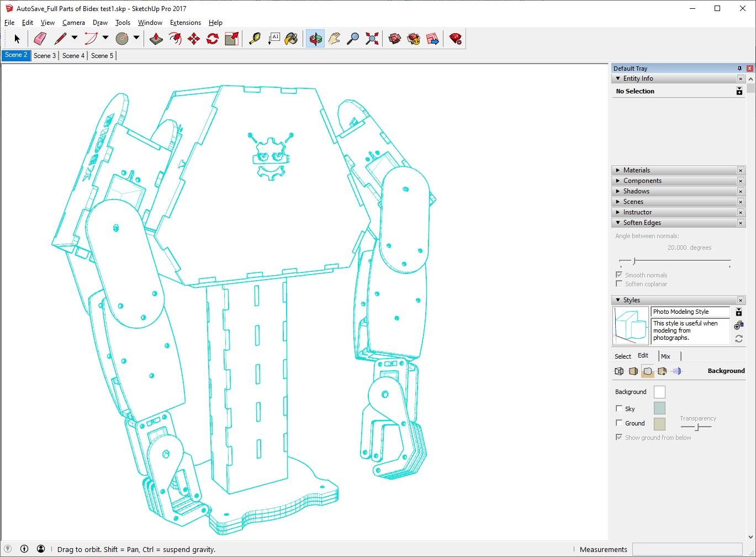Expand the Materials panel
The height and width of the screenshot is (557, 756).
point(636,170)
